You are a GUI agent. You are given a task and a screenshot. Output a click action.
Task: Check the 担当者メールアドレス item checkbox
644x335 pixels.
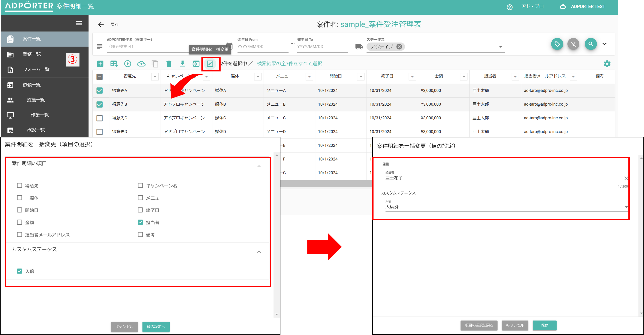click(19, 234)
